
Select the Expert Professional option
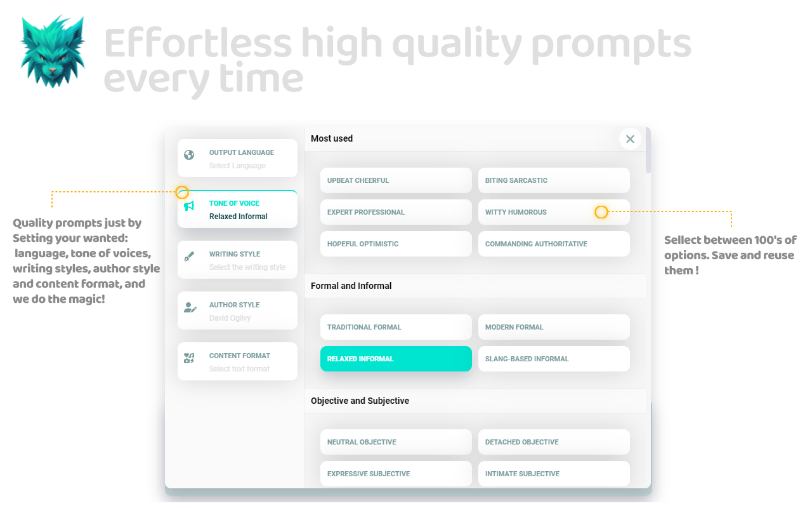[396, 212]
